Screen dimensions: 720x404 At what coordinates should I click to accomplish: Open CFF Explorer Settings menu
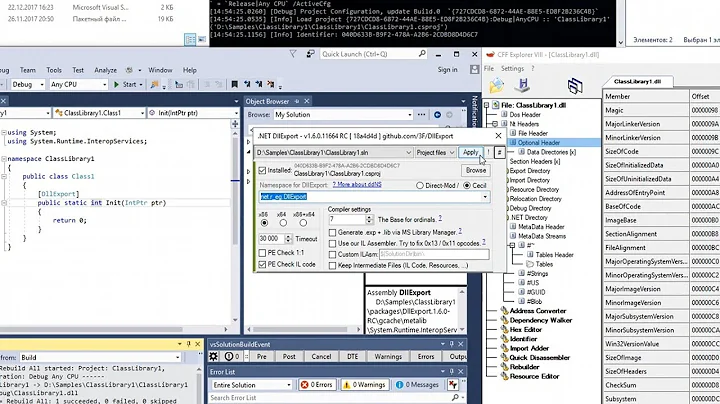pyautogui.click(x=512, y=68)
